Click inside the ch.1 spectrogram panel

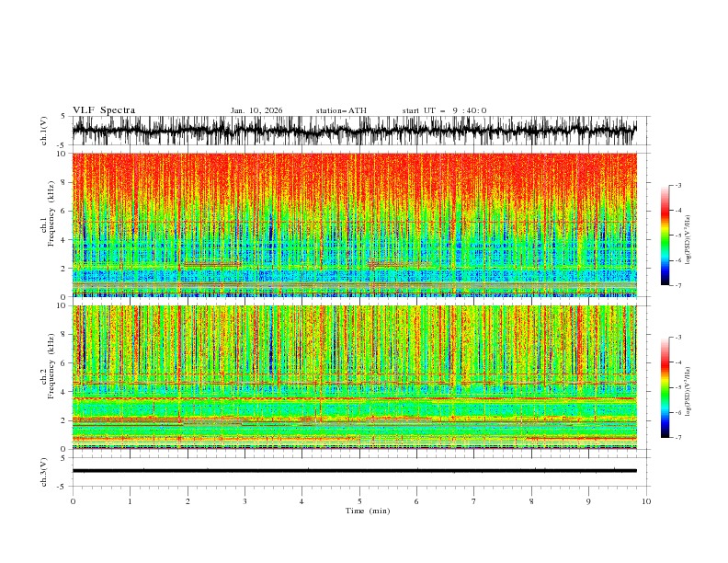(354, 224)
